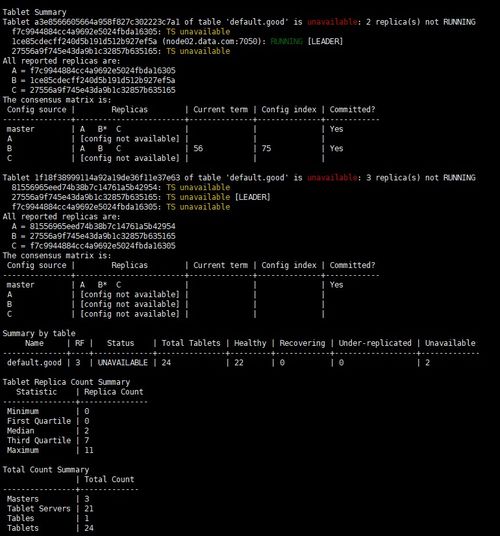This screenshot has height=536, width=500.
Task: Click the Third Quartile statistic row
Action: 48,440
